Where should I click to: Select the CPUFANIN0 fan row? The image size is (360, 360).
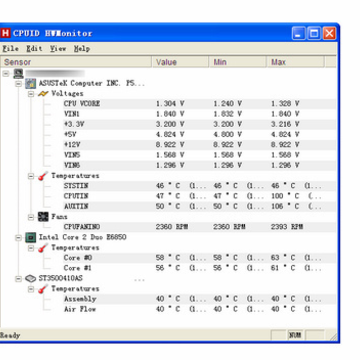point(199,227)
